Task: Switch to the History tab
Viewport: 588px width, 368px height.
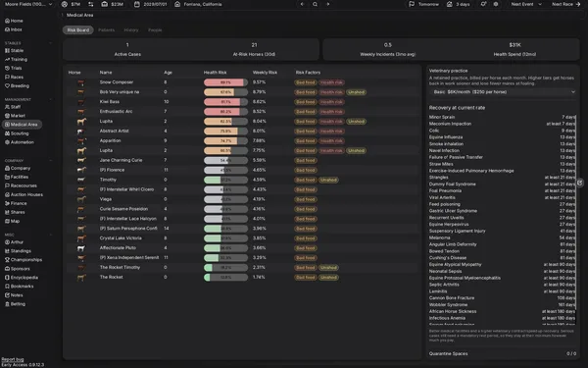Action: pyautogui.click(x=131, y=30)
